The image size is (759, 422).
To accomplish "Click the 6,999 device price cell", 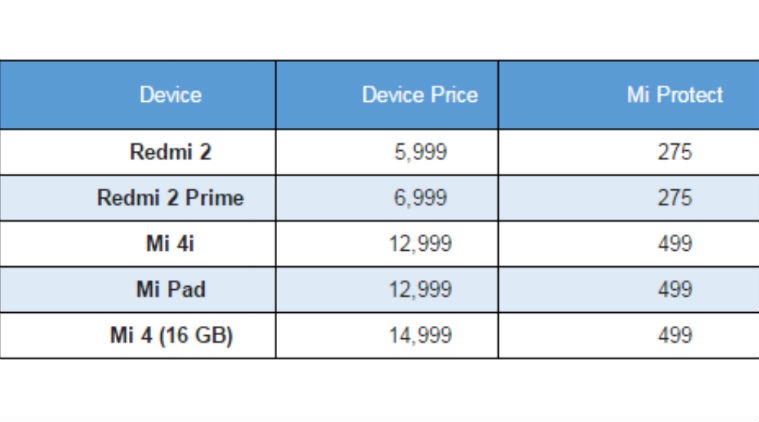I will tap(420, 198).
